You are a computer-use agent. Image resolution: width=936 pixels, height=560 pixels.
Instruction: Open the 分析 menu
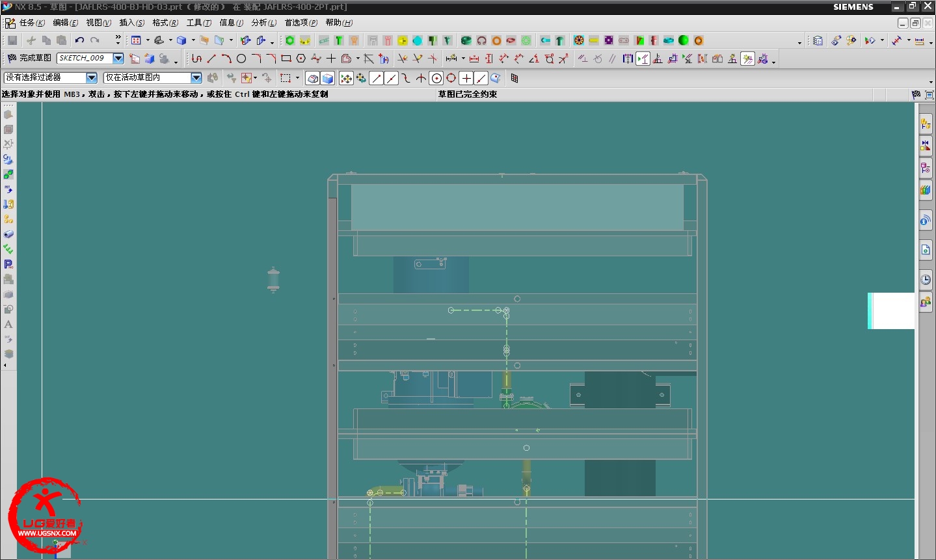tap(264, 23)
